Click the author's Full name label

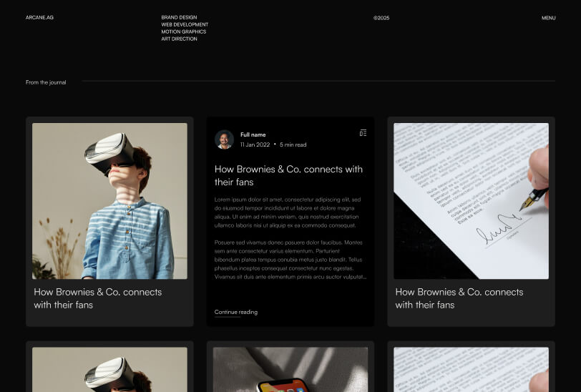coord(253,134)
